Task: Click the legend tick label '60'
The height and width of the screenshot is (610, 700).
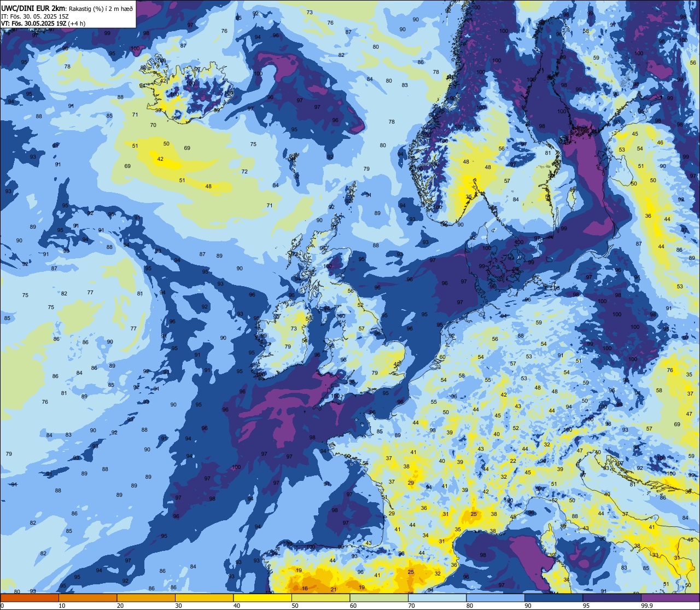Action: click(353, 606)
